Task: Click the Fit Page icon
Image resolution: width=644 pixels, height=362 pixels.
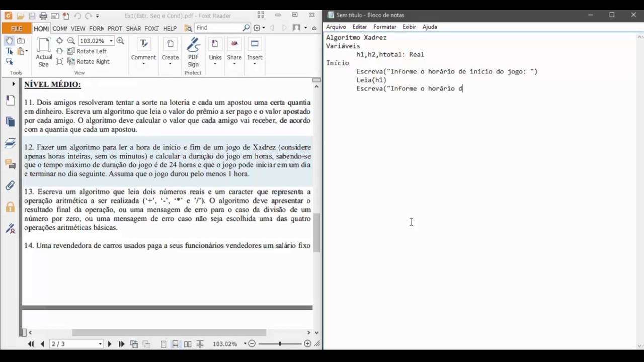Action: tap(60, 41)
